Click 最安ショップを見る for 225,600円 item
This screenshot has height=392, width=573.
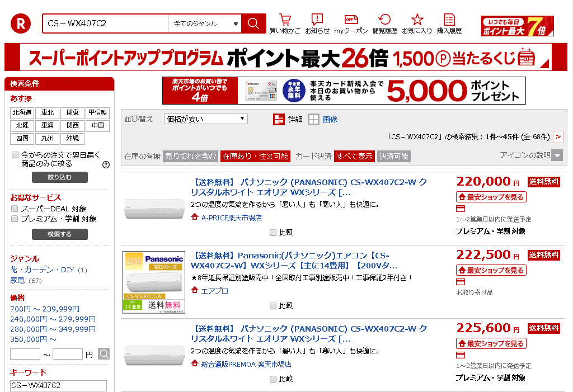pos(491,343)
